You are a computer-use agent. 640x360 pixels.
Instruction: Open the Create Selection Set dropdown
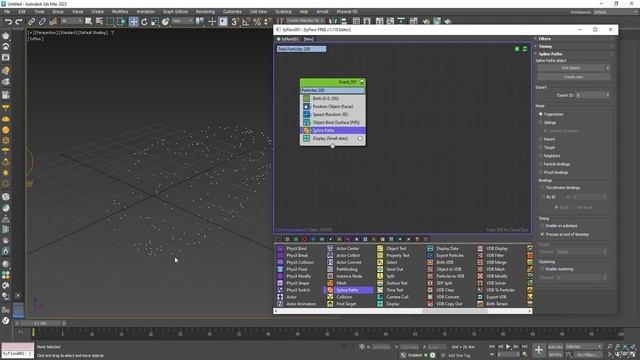coord(305,21)
